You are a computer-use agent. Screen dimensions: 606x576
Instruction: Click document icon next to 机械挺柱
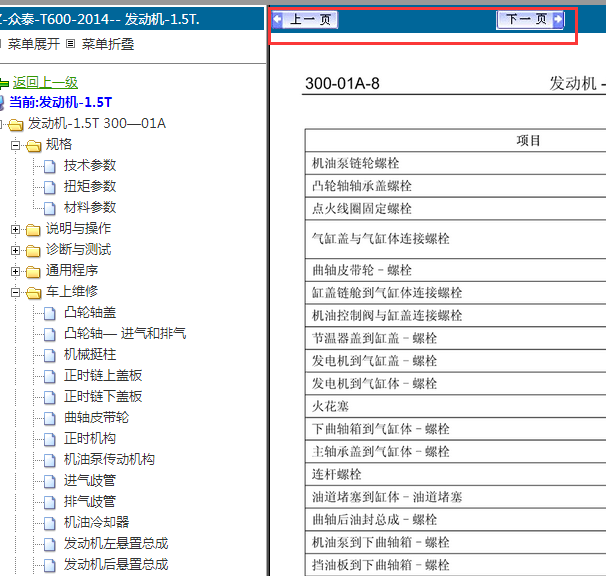49,355
